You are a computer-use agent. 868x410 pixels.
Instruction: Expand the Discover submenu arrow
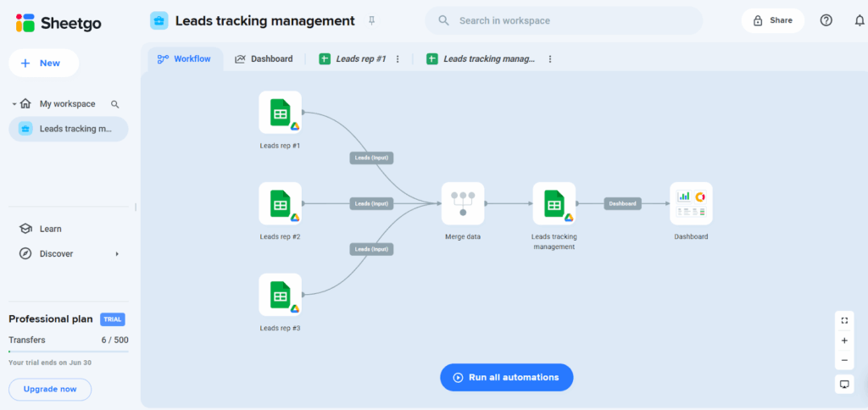pos(117,254)
